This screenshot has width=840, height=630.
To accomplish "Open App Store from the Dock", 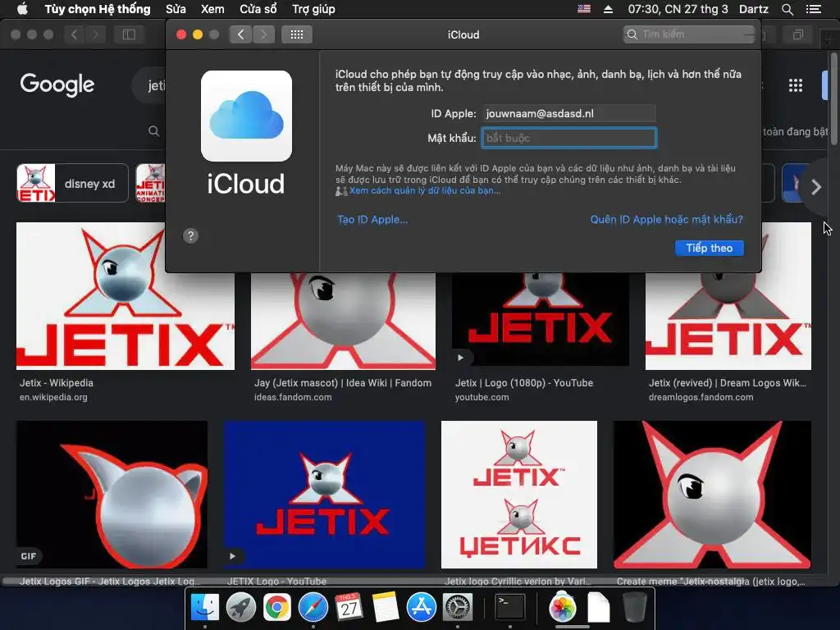I will (421, 607).
